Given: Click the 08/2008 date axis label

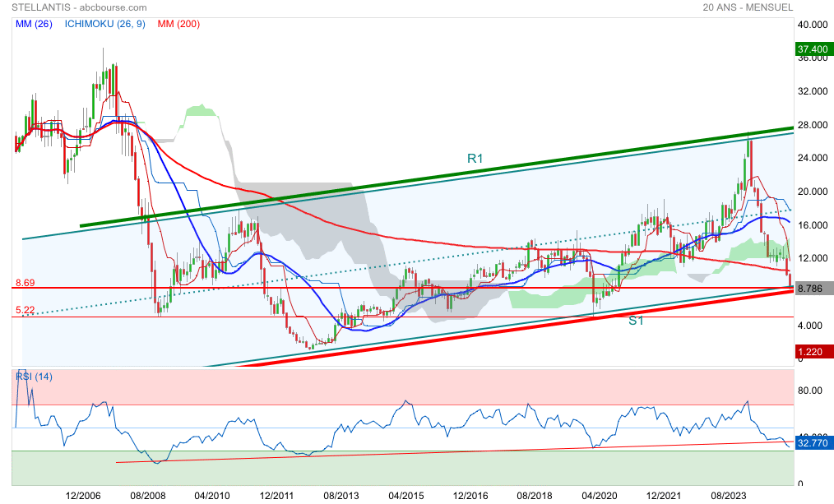Looking at the screenshot, I should (147, 496).
